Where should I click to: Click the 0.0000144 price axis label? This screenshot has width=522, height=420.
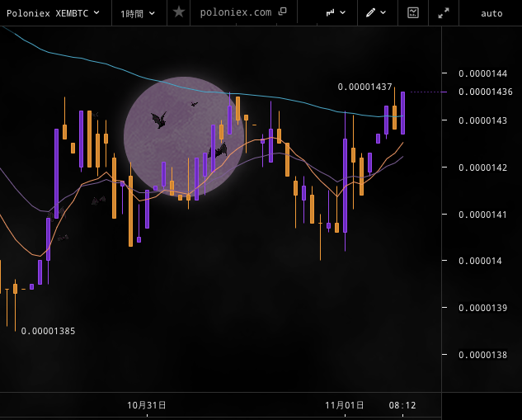pos(482,73)
